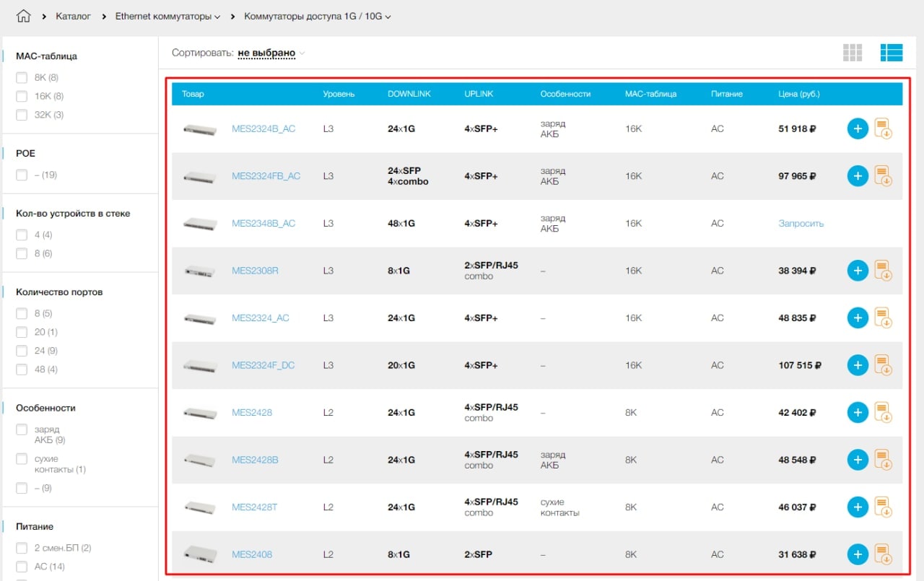Add MES2324FB_AC to cart with plus button
The image size is (924, 581).
coord(858,176)
